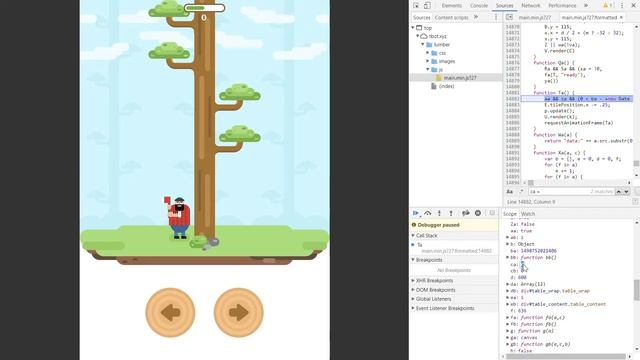
Task: Collapse the js folder
Action: pyautogui.click(x=428, y=69)
